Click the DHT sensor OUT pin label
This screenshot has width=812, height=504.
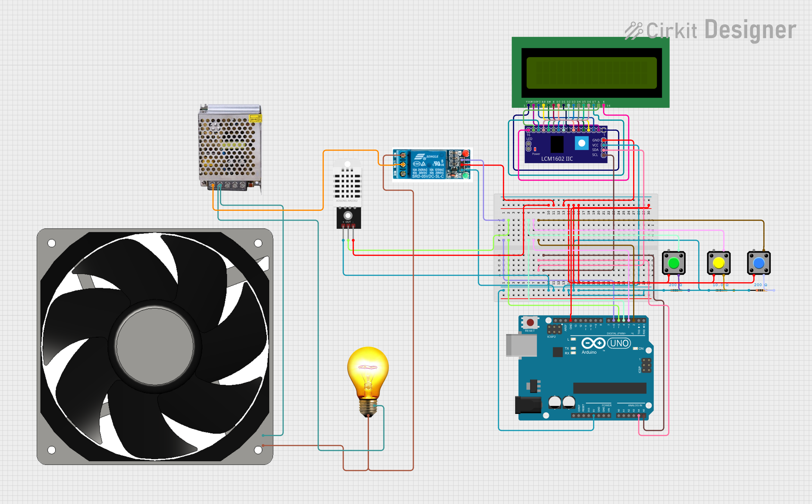point(348,222)
